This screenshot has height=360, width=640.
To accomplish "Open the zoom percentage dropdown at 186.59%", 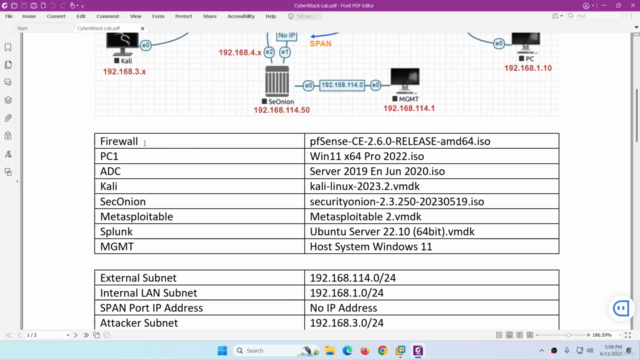I will pyautogui.click(x=620, y=335).
